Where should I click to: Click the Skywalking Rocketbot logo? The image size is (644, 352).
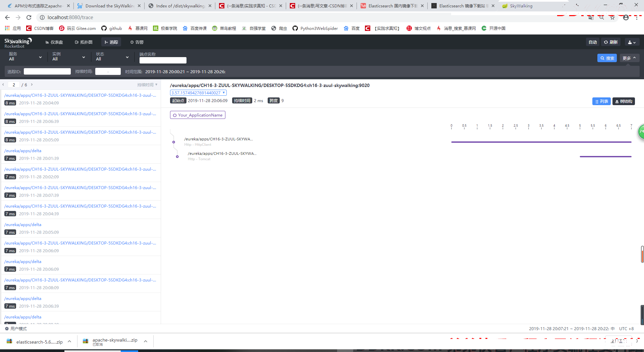tap(18, 43)
